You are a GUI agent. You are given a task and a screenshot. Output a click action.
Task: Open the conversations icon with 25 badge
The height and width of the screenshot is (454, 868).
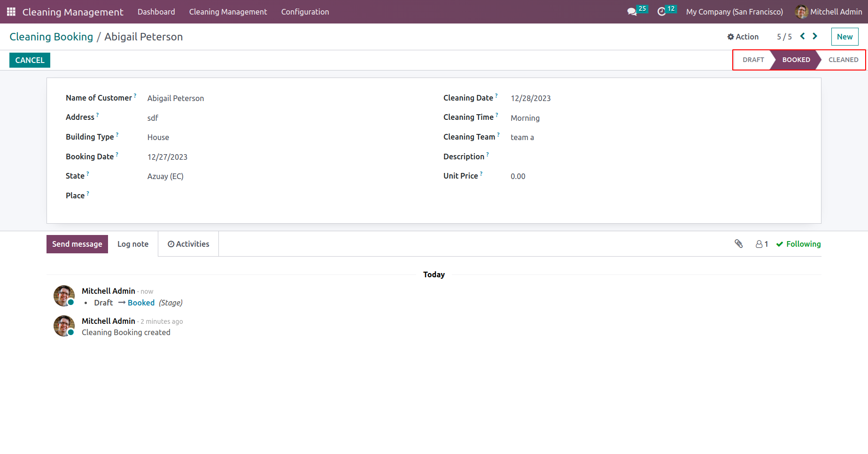point(637,11)
